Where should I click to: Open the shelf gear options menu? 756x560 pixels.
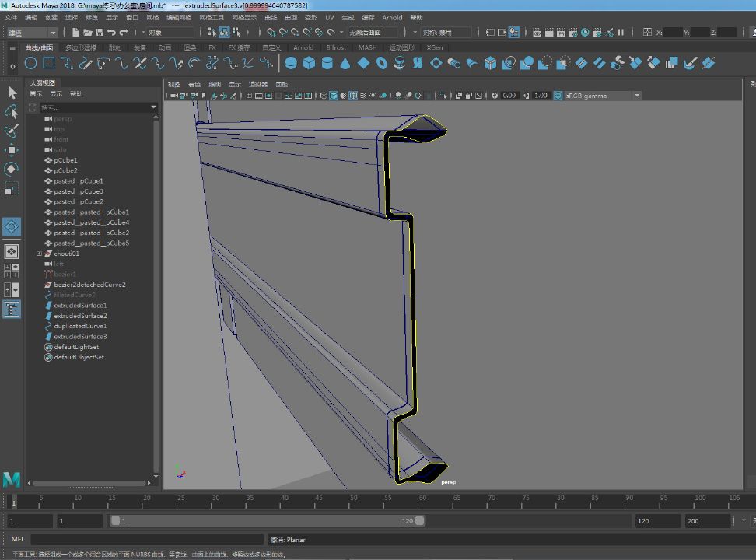[x=12, y=66]
